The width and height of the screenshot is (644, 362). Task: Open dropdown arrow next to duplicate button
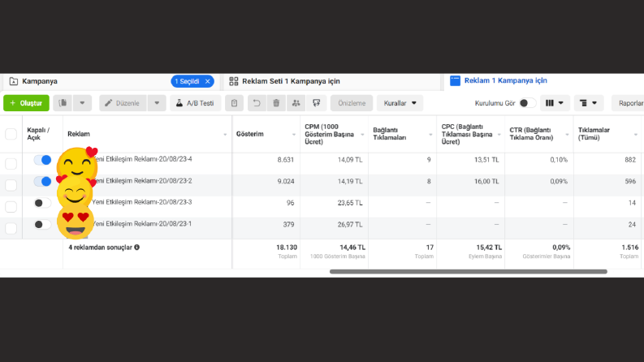tap(82, 103)
